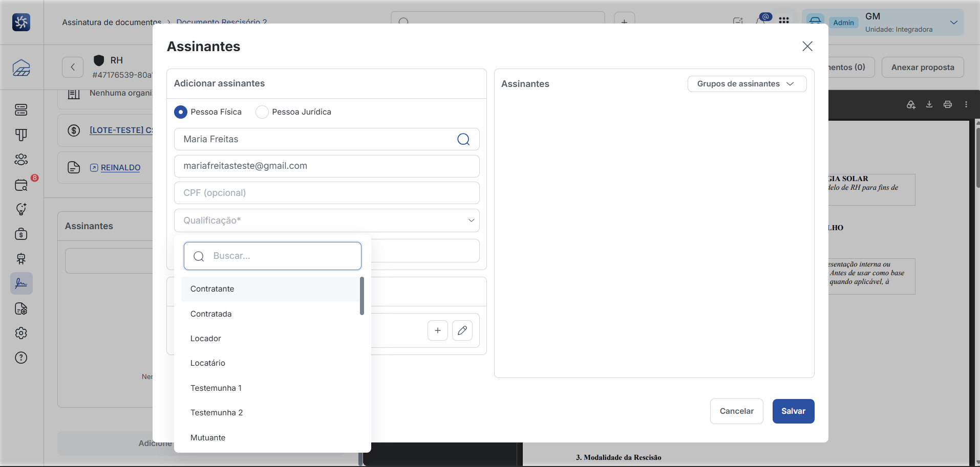The width and height of the screenshot is (980, 467).
Task: Open the apps grid icon in header
Action: [784, 20]
